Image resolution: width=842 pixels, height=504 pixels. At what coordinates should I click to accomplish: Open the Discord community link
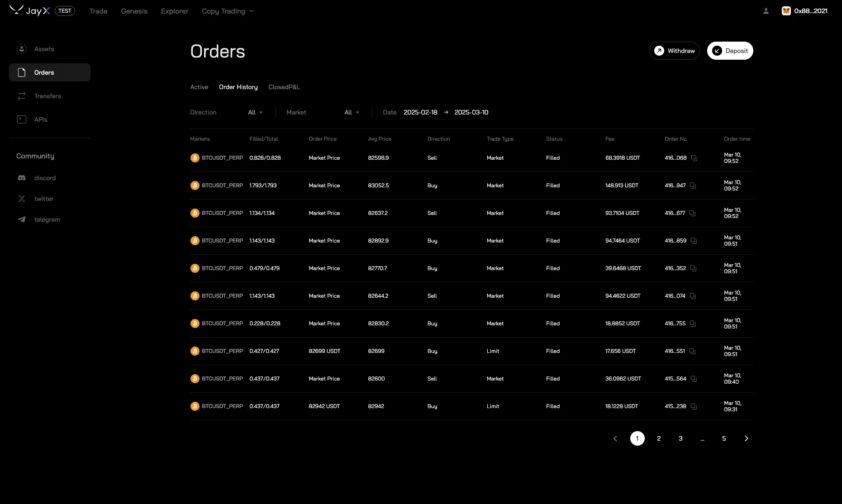click(x=22, y=178)
